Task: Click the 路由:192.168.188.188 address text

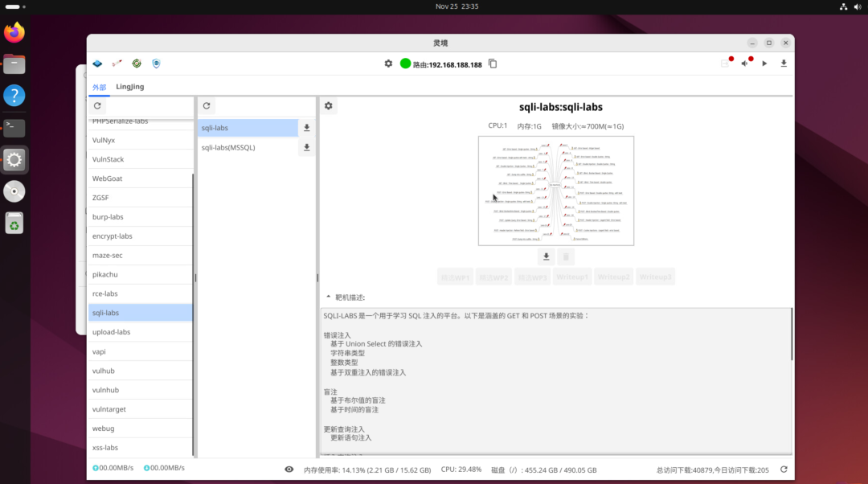Action: [x=448, y=65]
